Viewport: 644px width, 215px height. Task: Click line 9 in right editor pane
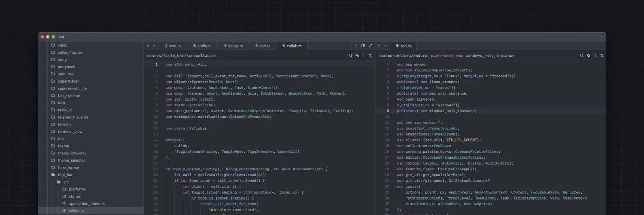click(x=436, y=111)
